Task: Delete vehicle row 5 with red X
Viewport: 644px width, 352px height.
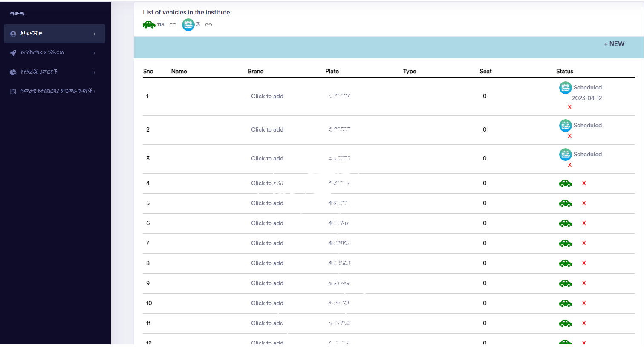Action: (584, 203)
